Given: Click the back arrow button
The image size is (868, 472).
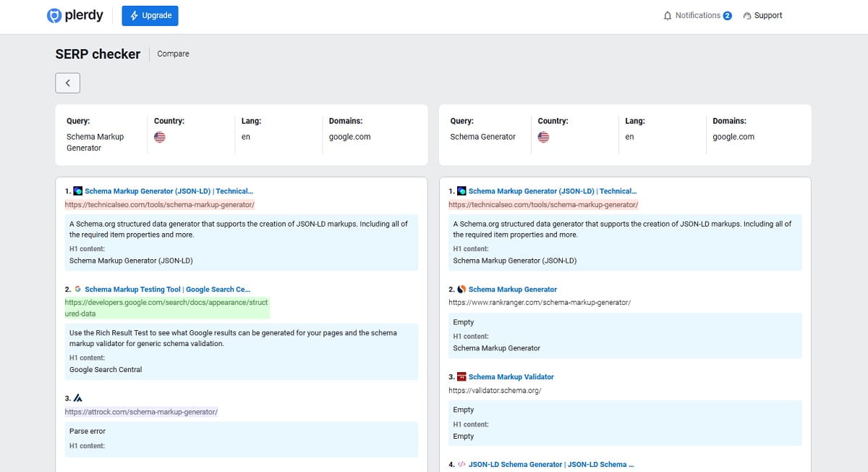Looking at the screenshot, I should tap(67, 83).
